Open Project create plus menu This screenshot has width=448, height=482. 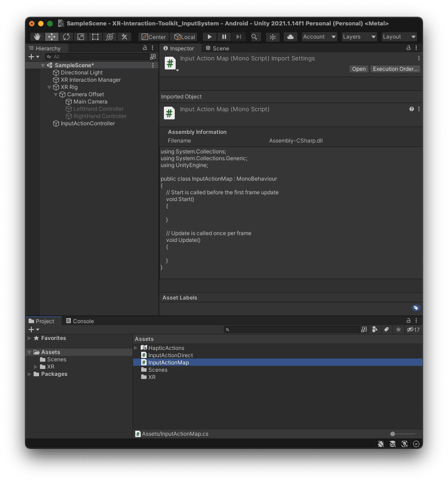[x=34, y=330]
